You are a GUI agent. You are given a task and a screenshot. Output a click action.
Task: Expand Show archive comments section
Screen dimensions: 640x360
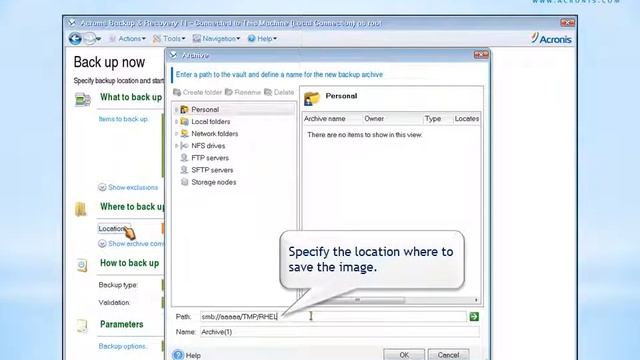coord(131,244)
